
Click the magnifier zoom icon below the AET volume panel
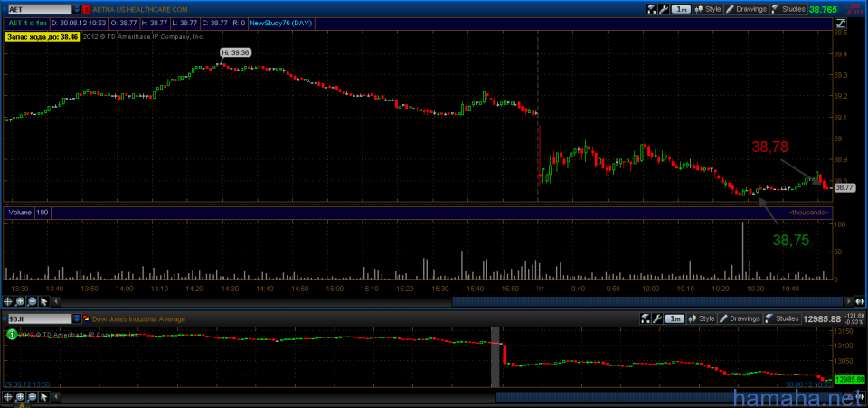tap(21, 299)
